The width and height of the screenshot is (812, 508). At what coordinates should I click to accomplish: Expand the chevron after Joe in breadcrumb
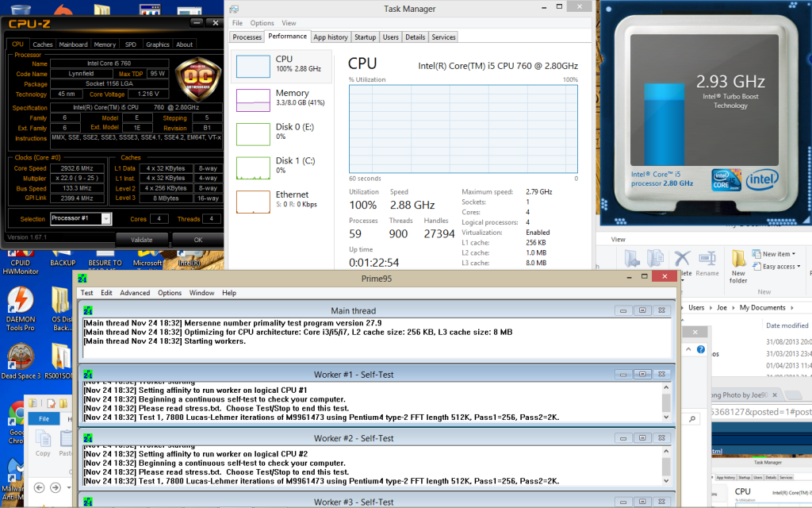coord(733,307)
